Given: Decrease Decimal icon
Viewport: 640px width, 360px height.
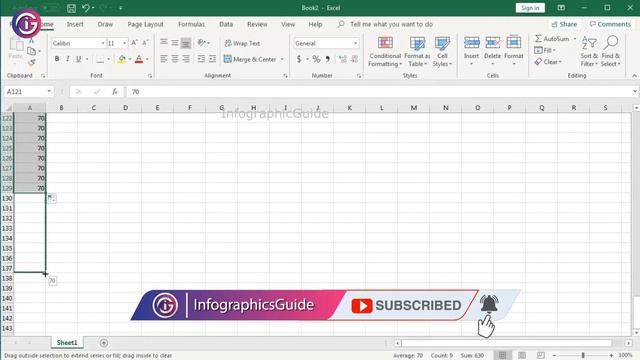Looking at the screenshot, I should point(354,59).
